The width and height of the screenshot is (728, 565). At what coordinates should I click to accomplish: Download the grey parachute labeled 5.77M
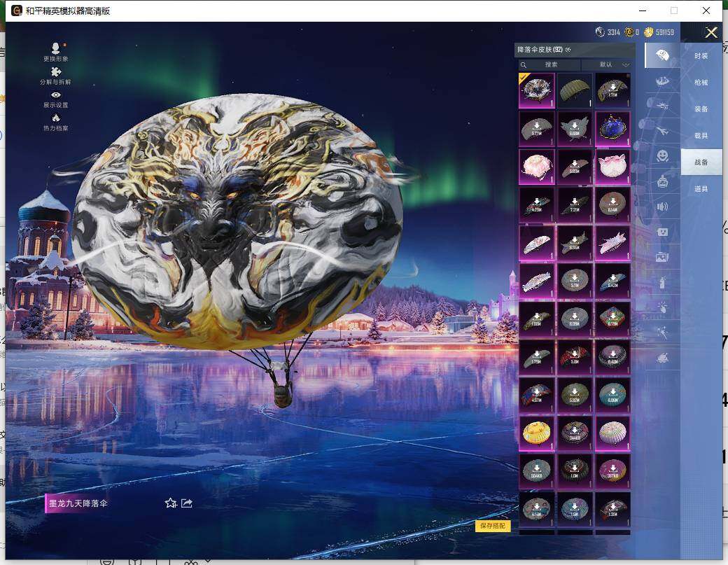537,129
